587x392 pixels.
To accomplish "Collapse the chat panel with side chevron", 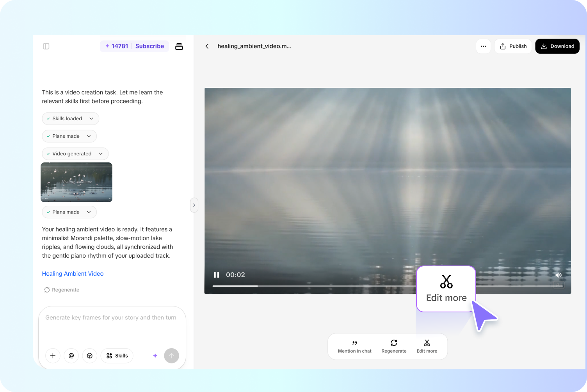I will click(194, 205).
